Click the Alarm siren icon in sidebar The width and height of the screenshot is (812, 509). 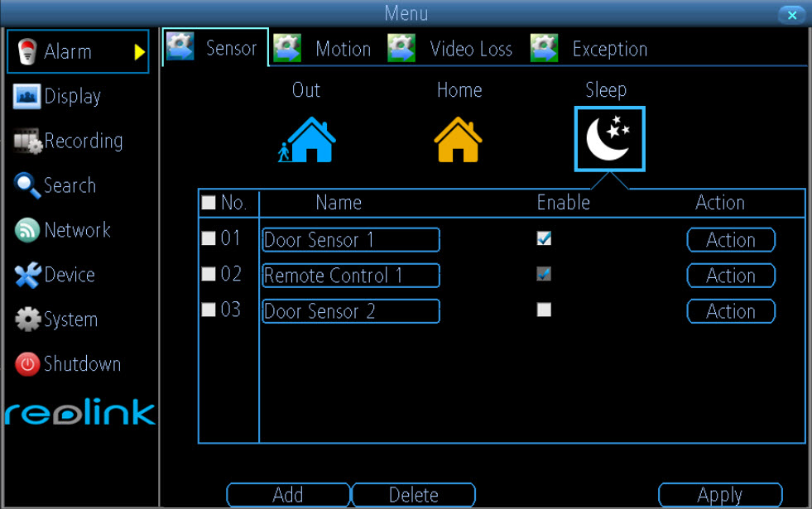click(x=27, y=51)
